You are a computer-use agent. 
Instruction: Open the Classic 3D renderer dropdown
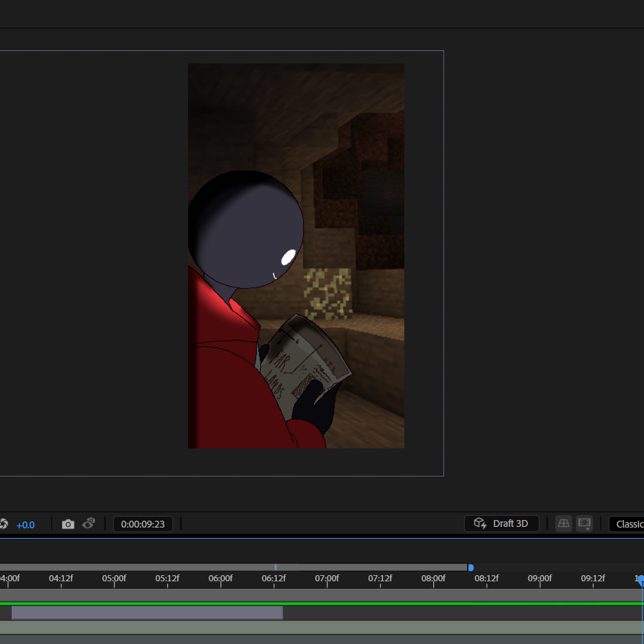coord(627,524)
